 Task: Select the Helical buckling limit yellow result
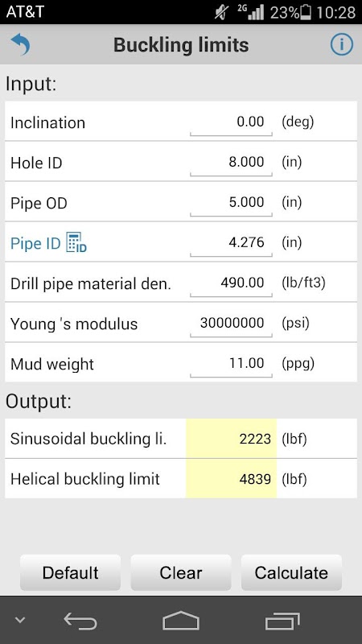pos(231,479)
